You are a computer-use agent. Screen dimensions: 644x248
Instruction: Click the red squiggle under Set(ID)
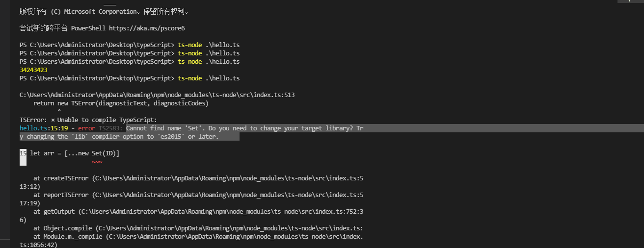tap(97, 161)
